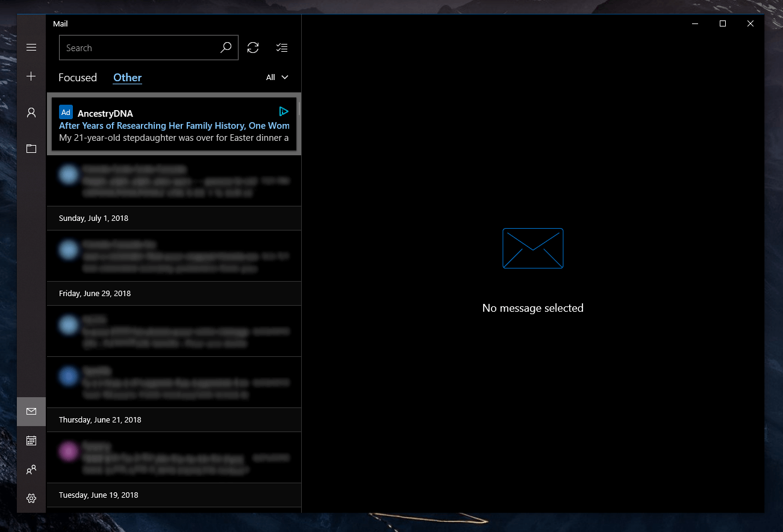Minimize the Mail window
This screenshot has width=783, height=532.
pos(695,23)
